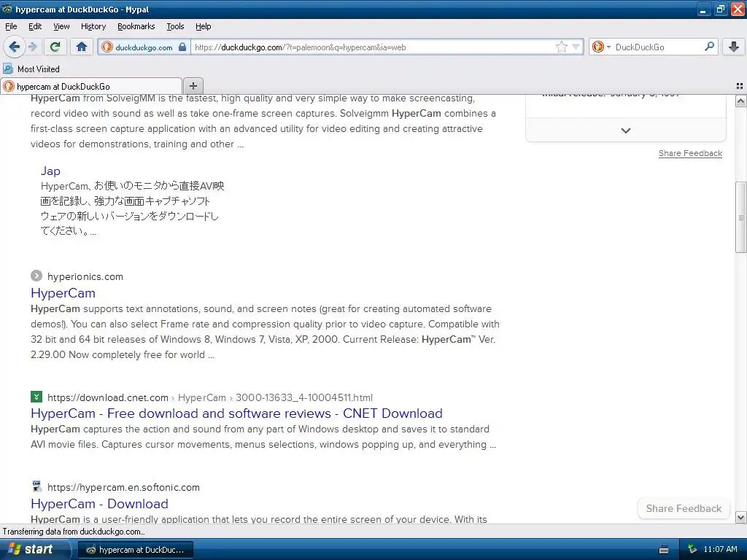Open a new tab with plus button
The image size is (747, 560).
pos(193,86)
